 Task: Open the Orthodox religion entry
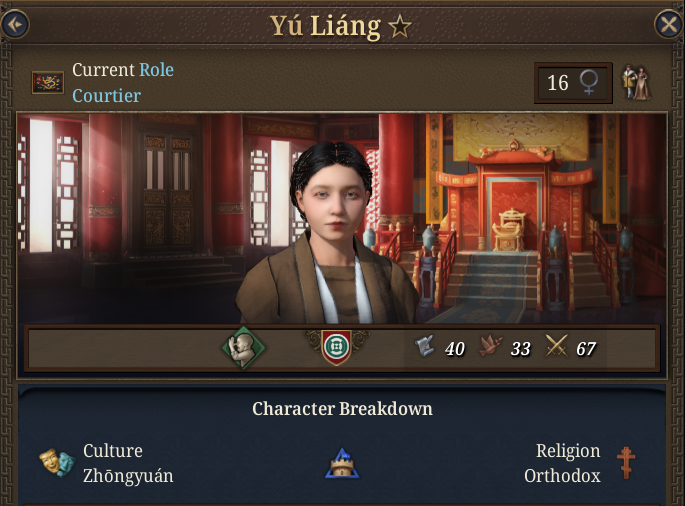point(562,476)
